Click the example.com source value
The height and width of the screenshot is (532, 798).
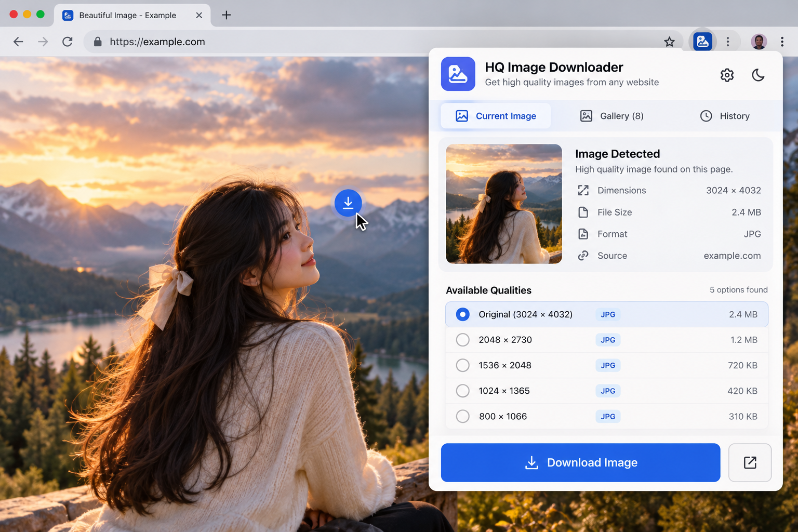732,256
